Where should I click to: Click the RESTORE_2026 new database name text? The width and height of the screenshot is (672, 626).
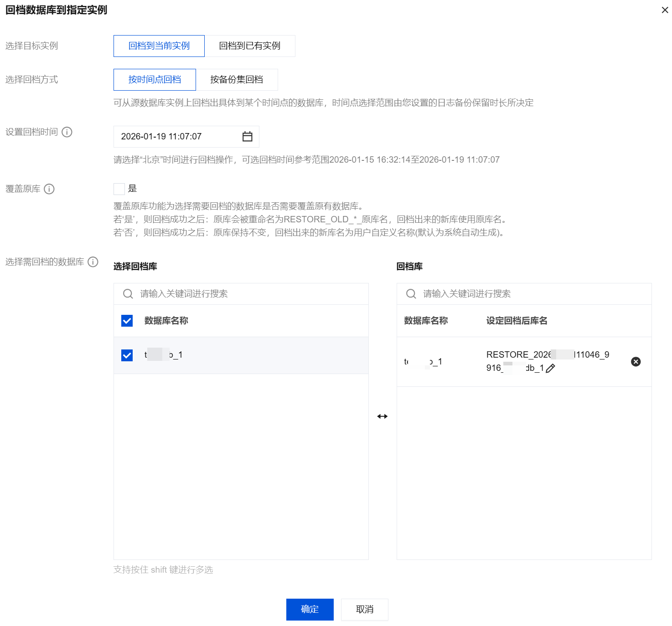(x=548, y=361)
